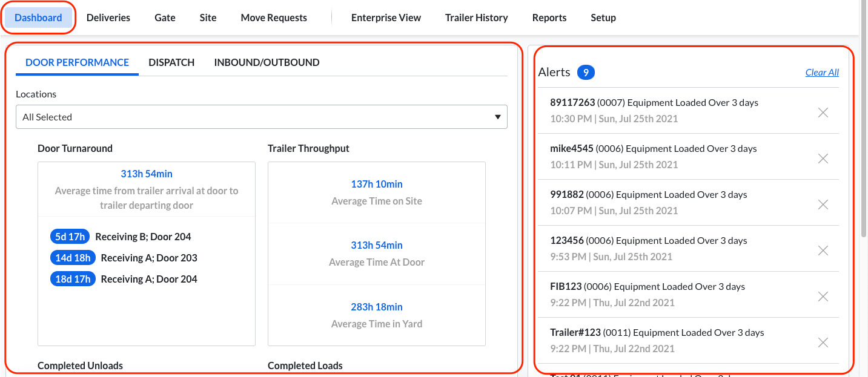868x377 pixels.
Task: Close the Trailer#123 alert
Action: click(823, 343)
